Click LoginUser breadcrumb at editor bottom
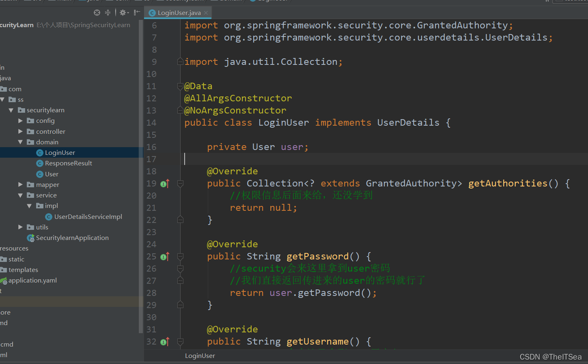The image size is (588, 364). (x=200, y=356)
